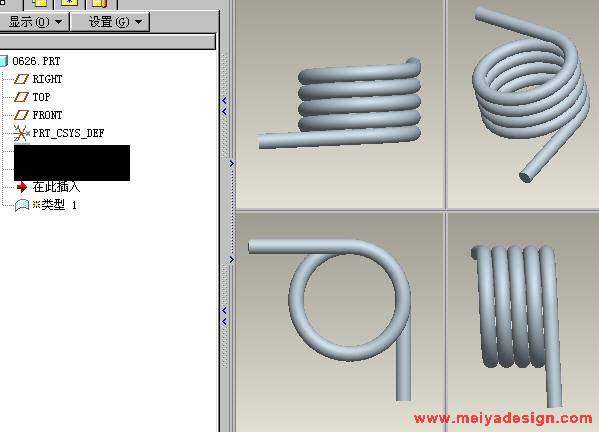
Task: Click the 在此插入 label in tree
Action: tap(56, 187)
